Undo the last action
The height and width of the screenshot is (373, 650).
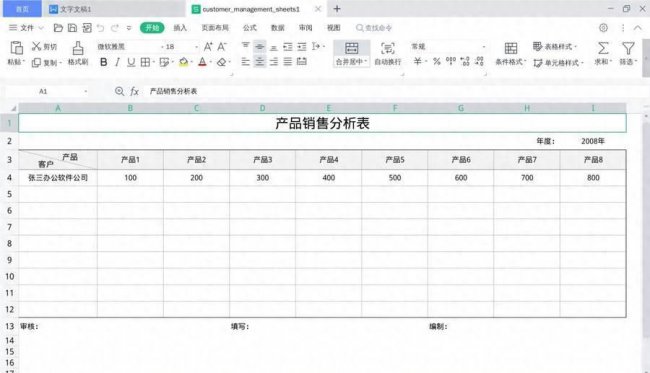(x=100, y=28)
